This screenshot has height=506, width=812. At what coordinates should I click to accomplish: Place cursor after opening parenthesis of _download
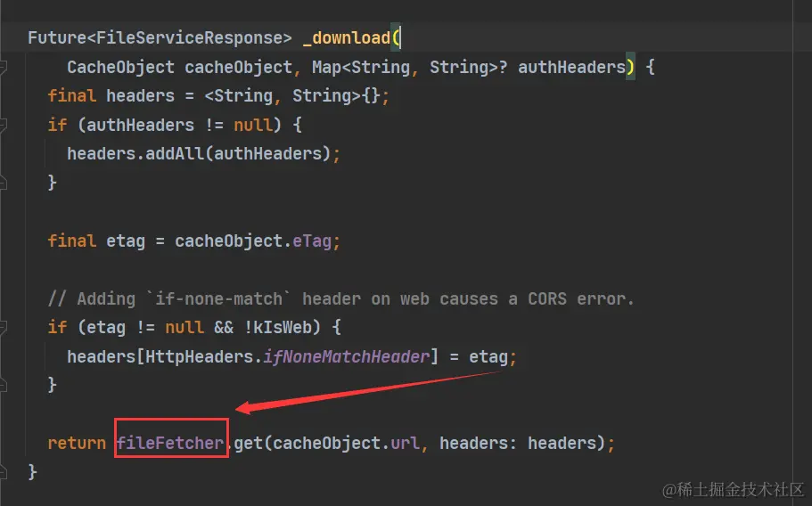click(x=400, y=37)
